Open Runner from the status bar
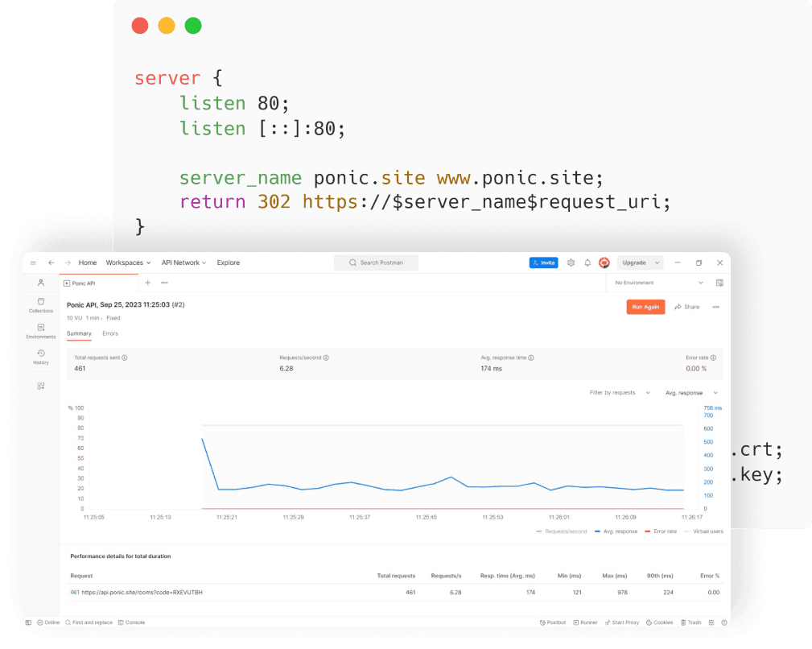 585,622
